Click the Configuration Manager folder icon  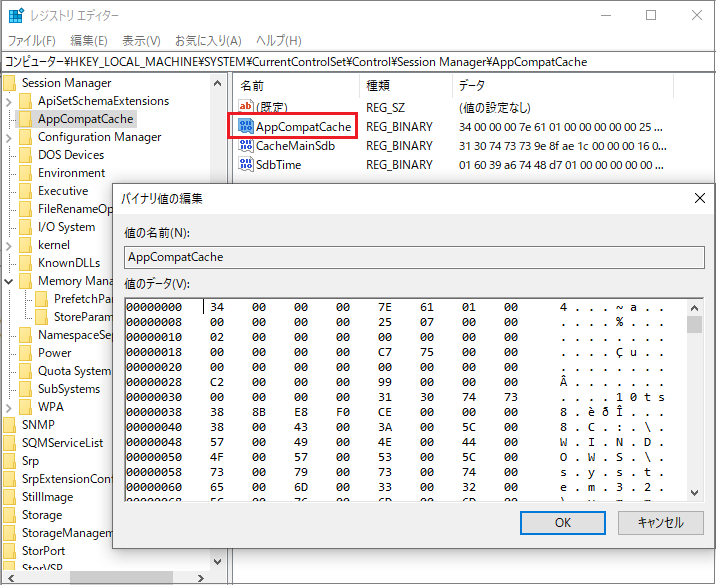tap(26, 137)
